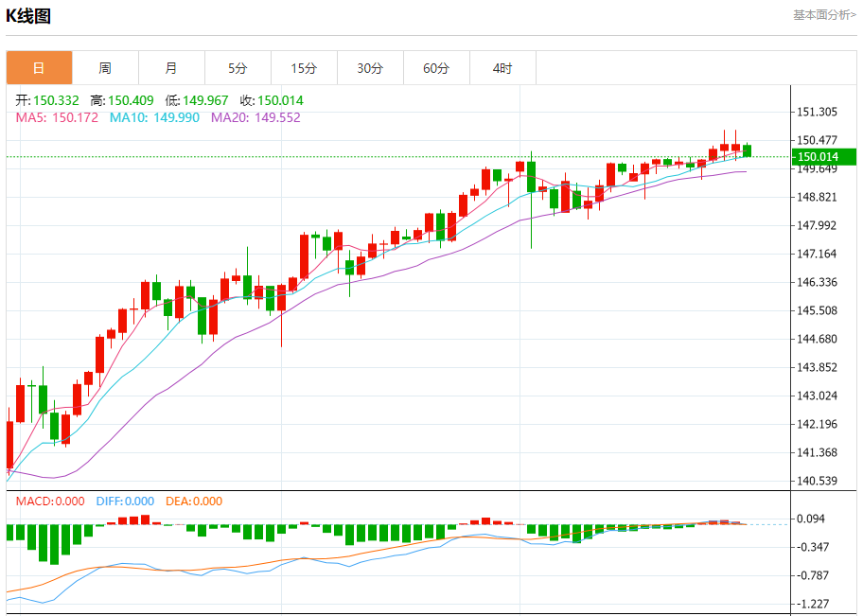Open the 月 monthly chart tab

[171, 68]
